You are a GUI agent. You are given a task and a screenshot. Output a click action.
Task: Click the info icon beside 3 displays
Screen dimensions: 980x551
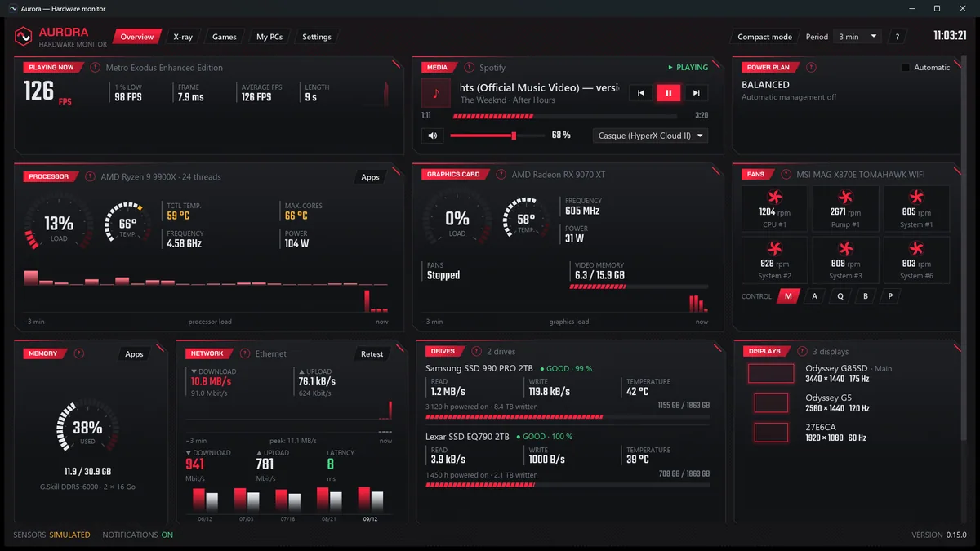[801, 352]
